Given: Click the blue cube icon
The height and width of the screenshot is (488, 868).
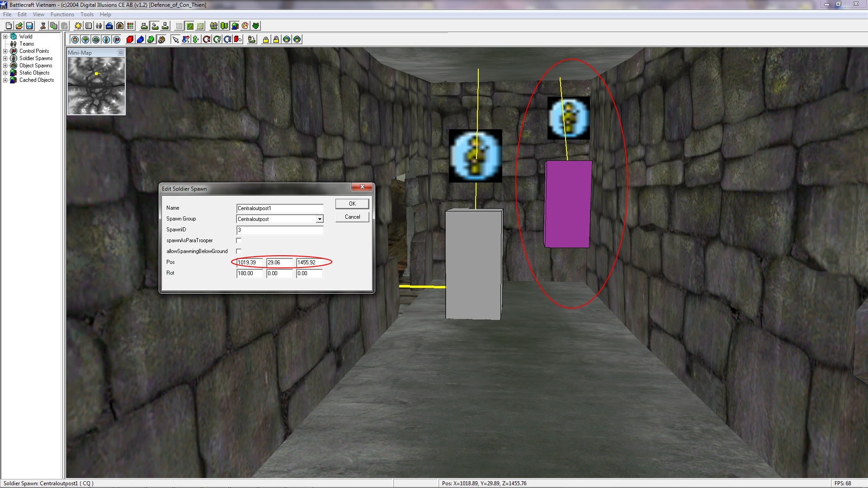Looking at the screenshot, I should 140,40.
